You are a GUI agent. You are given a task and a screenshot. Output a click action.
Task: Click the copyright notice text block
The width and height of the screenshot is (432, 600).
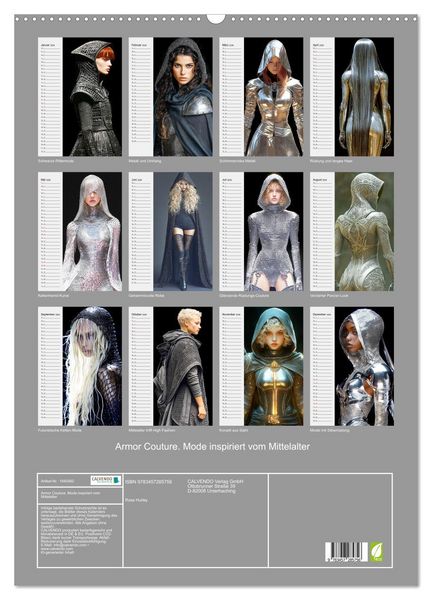pyautogui.click(x=77, y=530)
